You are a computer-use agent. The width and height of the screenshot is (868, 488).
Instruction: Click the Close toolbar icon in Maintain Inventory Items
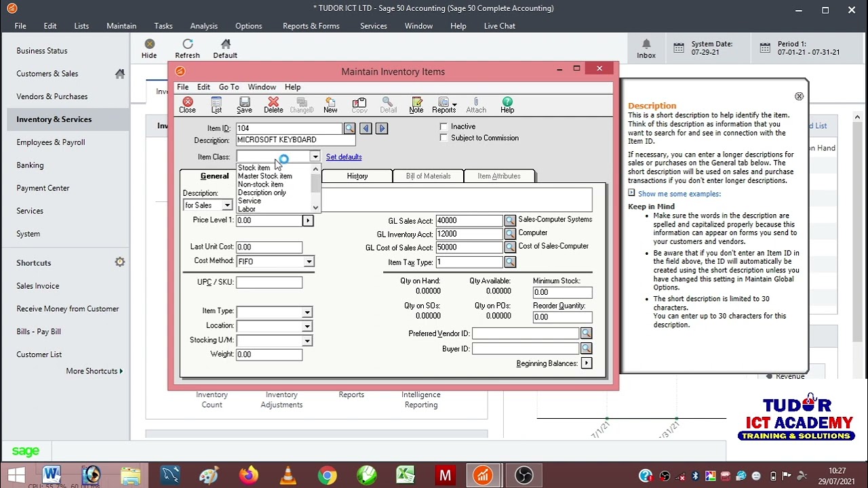pos(187,104)
